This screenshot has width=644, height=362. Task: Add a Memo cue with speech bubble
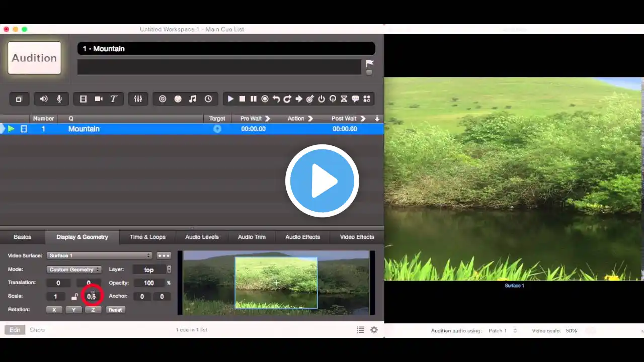pos(355,99)
